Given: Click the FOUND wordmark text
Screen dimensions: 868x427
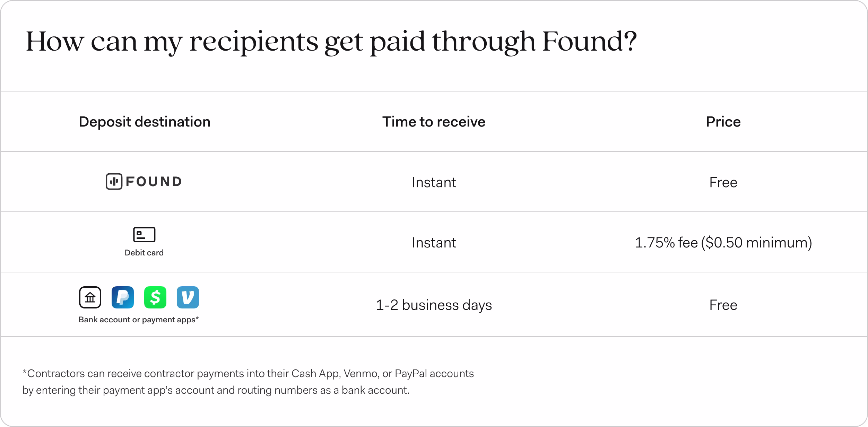Looking at the screenshot, I should tap(154, 182).
